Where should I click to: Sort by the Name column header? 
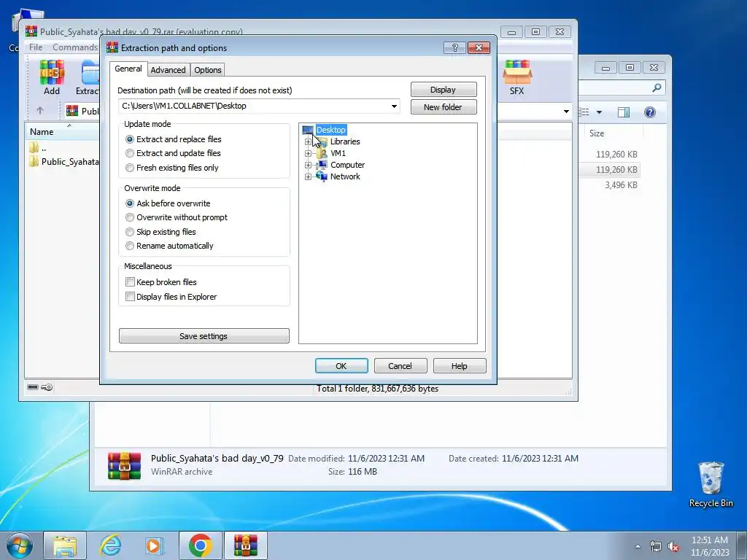pos(63,131)
